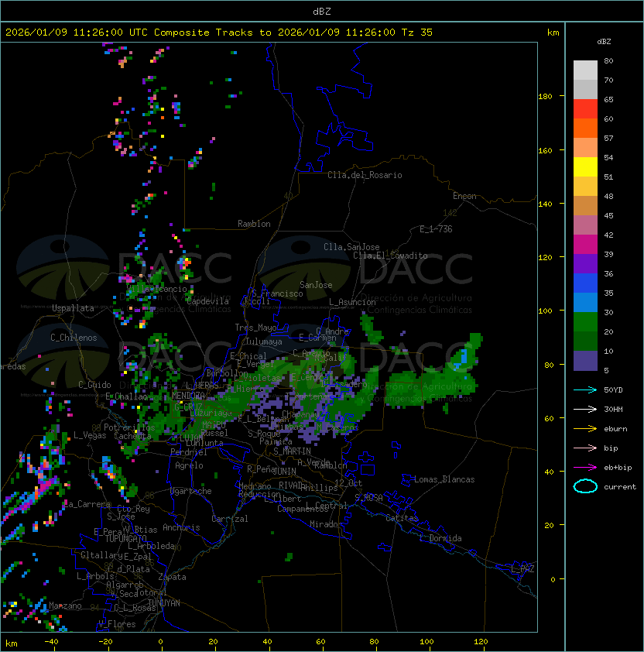This screenshot has height=652, width=644.
Task: Click the white 30HM arrow legend icon
Action: (x=585, y=409)
